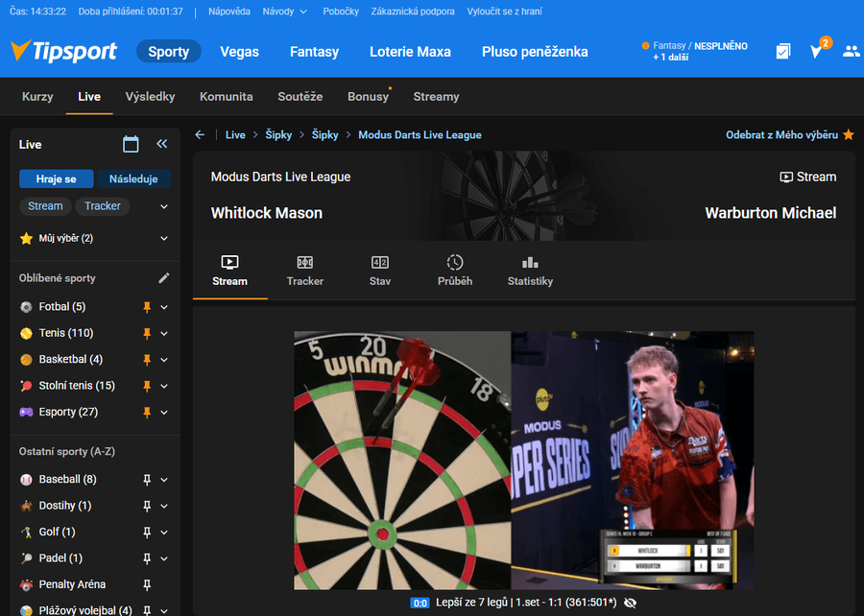Viewport: 864px width, 616px height.
Task: Open the Stream link in match header
Action: tap(807, 177)
